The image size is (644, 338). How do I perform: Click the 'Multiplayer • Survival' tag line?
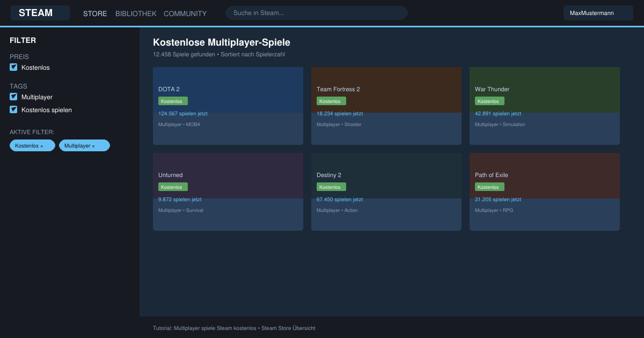coord(181,210)
